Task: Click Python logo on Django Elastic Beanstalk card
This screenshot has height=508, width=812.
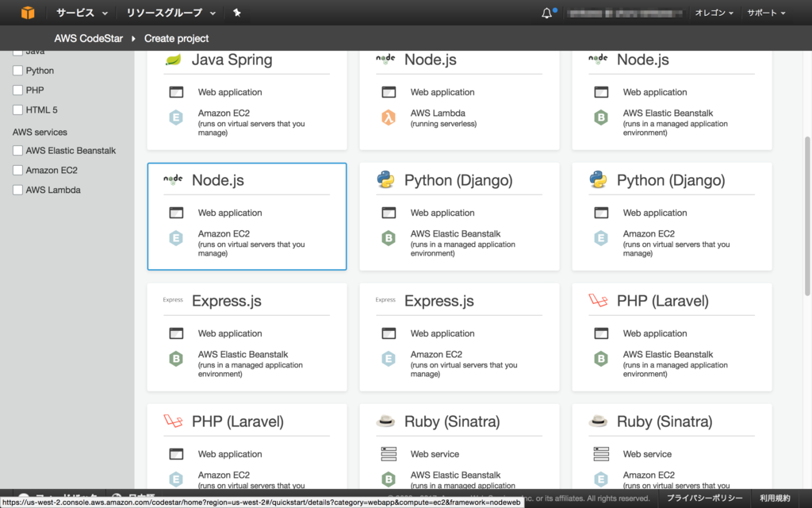Action: [385, 180]
